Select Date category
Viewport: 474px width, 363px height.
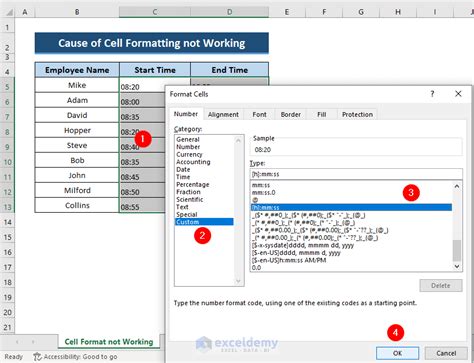pyautogui.click(x=204, y=169)
